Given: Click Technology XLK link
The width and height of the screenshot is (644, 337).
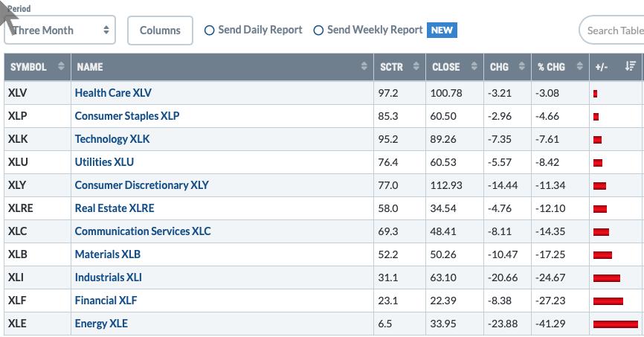Looking at the screenshot, I should point(112,138).
